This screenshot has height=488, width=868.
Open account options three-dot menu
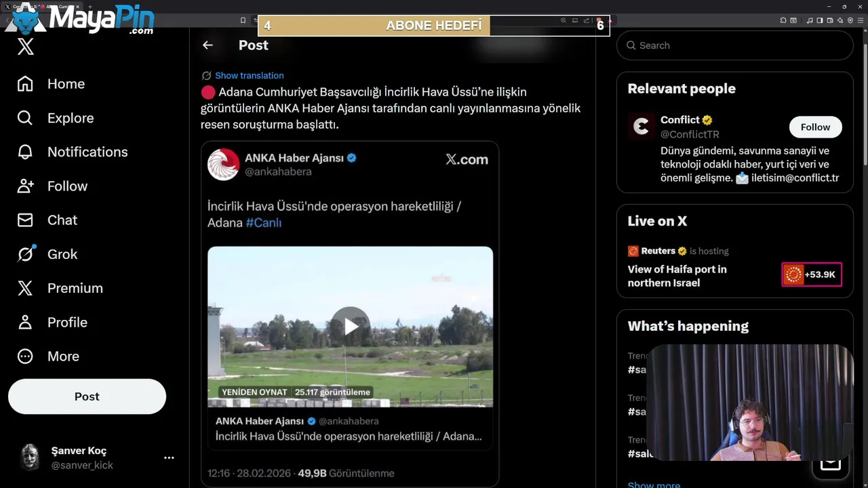[169, 457]
